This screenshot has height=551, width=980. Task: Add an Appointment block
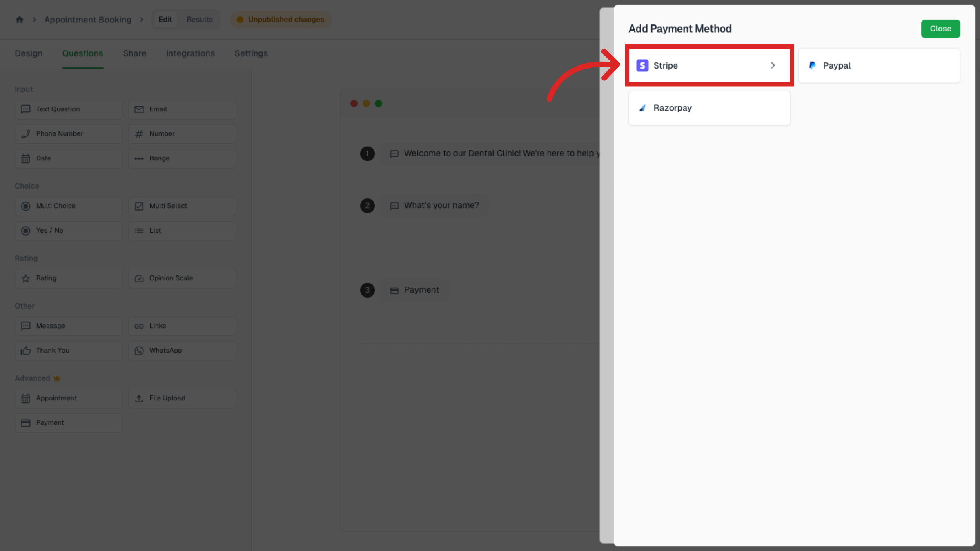click(69, 398)
